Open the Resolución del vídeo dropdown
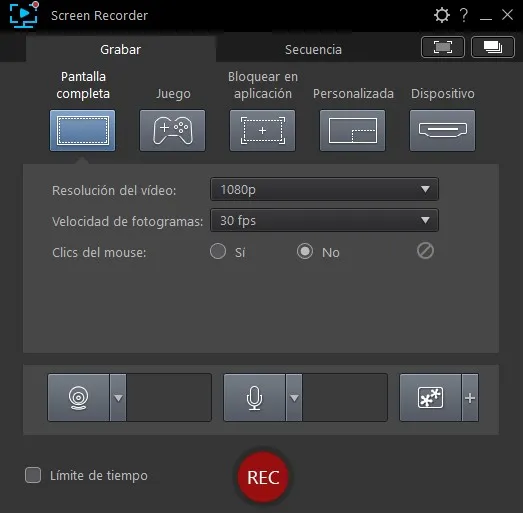This screenshot has width=523, height=513. click(x=325, y=189)
